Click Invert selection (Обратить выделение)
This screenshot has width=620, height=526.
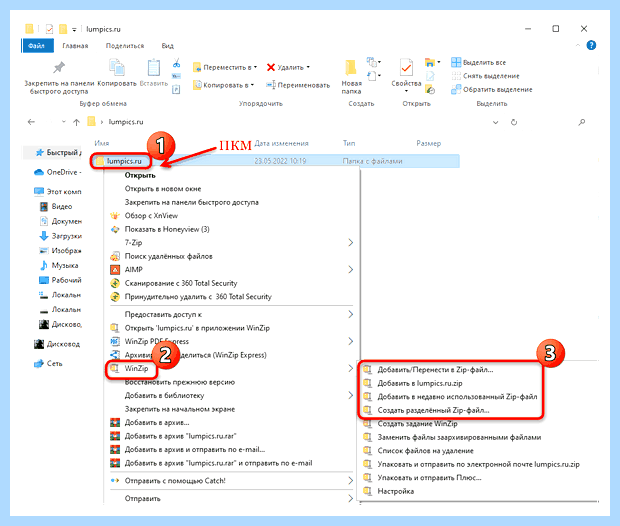(491, 89)
